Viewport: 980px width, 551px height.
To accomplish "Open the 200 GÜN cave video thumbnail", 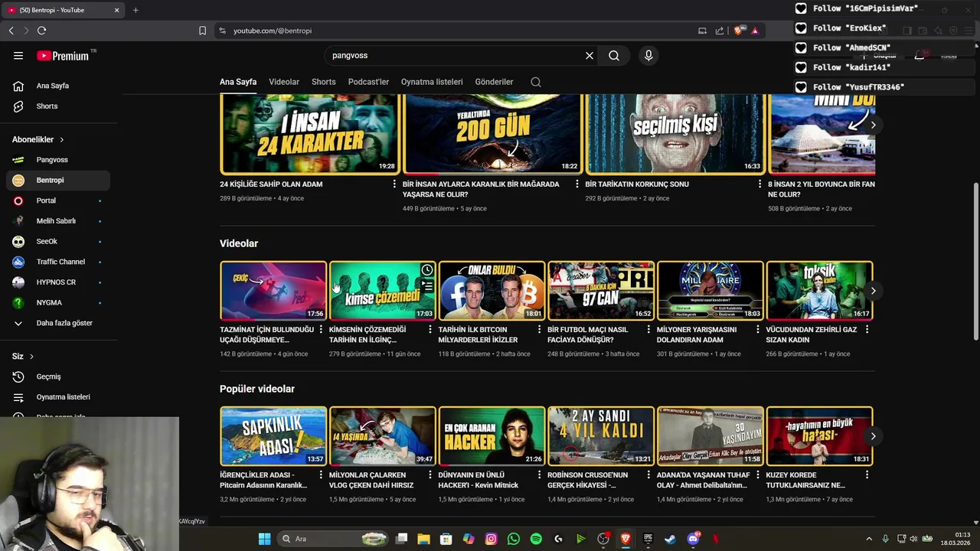I will pos(492,134).
